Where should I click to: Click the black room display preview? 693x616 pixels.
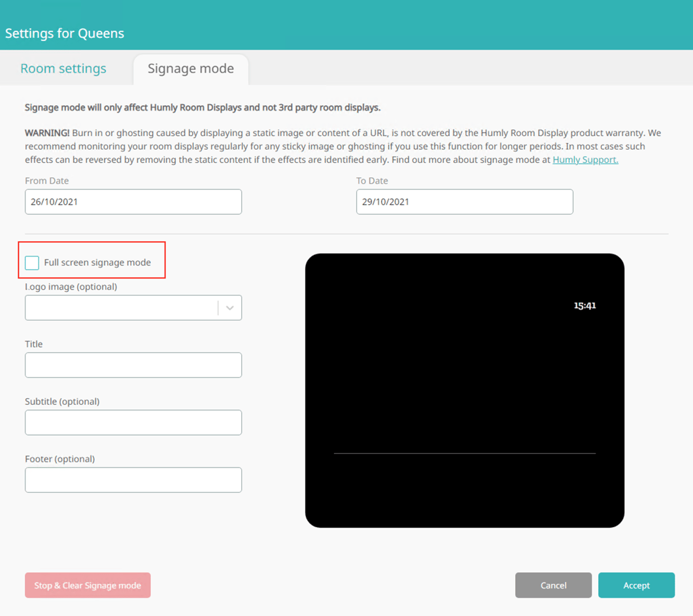tap(464, 379)
